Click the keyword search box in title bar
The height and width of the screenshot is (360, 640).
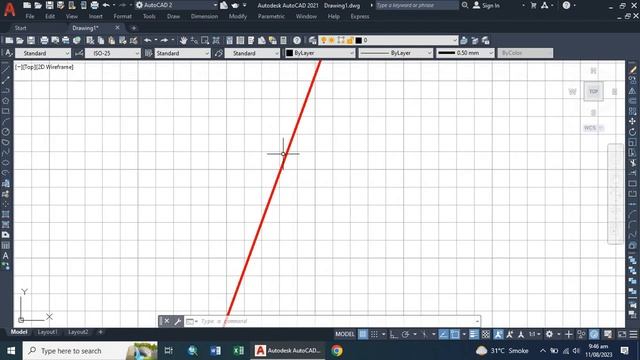pyautogui.click(x=417, y=5)
